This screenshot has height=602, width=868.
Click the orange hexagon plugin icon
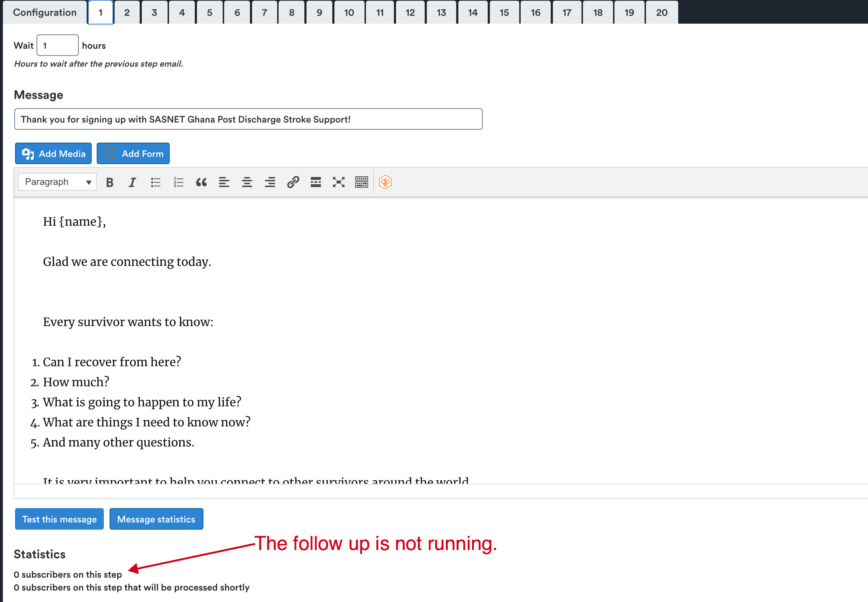click(x=385, y=182)
